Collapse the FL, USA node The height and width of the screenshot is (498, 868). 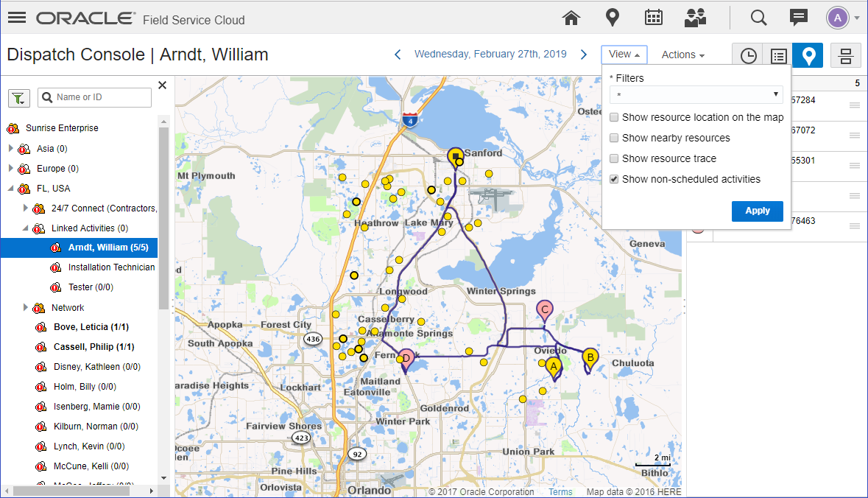10,189
